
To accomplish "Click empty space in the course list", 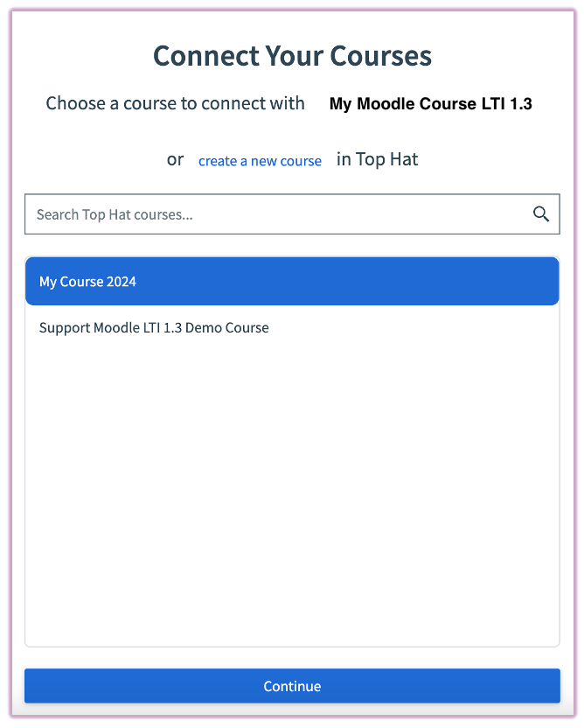I will 292,490.
